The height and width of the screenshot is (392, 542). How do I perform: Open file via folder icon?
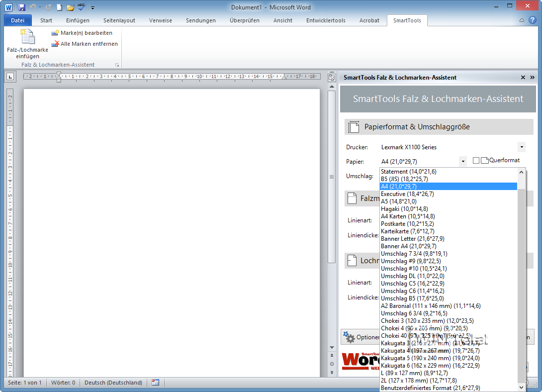71,7
